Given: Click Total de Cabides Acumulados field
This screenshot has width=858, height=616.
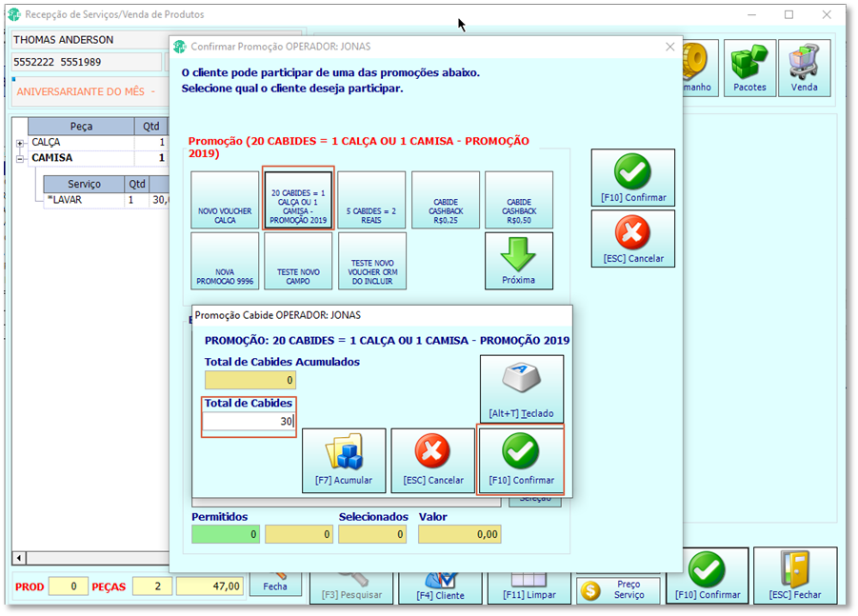Looking at the screenshot, I should tap(250, 380).
